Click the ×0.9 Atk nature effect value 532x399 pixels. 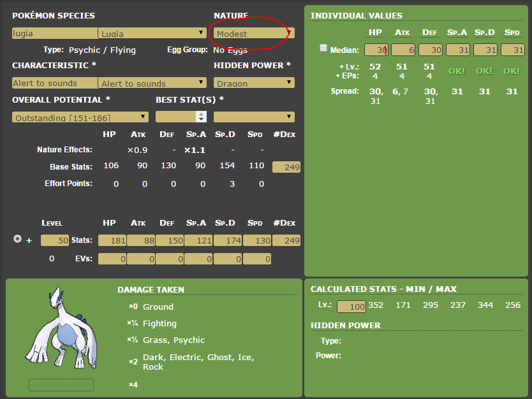click(x=137, y=150)
